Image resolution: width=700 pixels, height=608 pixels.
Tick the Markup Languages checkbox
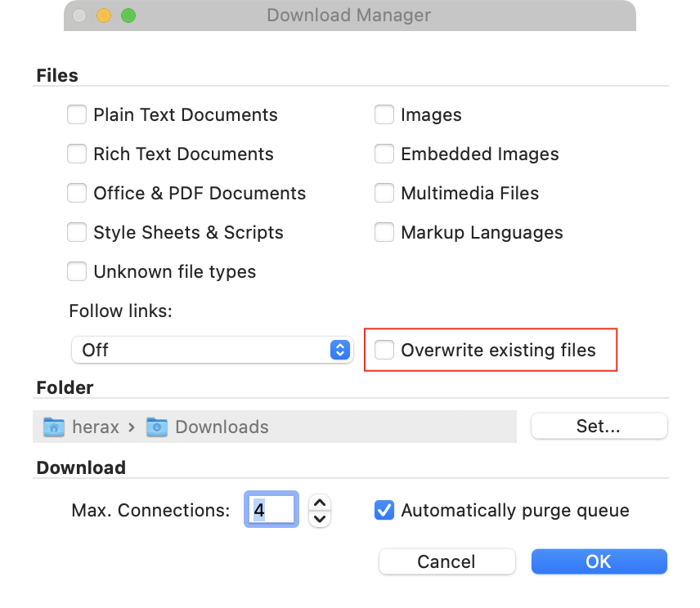point(384,233)
